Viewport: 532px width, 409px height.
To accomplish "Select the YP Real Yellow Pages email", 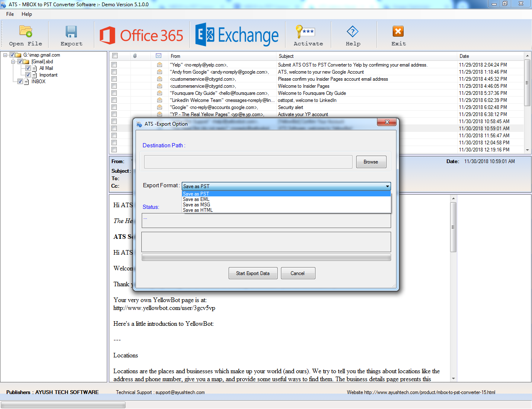I will point(217,114).
